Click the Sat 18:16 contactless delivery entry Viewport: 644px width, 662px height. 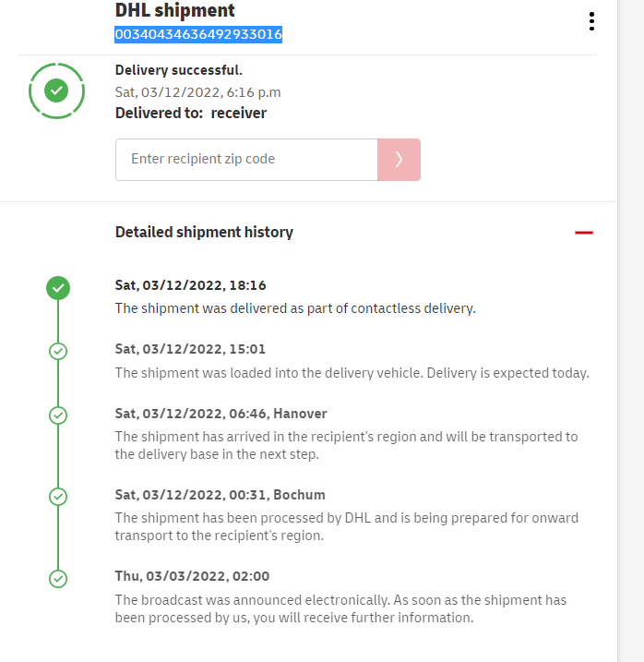[x=295, y=308]
